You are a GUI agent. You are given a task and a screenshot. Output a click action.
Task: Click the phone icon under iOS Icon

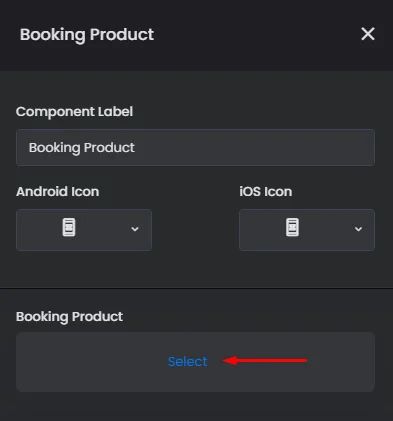point(292,227)
